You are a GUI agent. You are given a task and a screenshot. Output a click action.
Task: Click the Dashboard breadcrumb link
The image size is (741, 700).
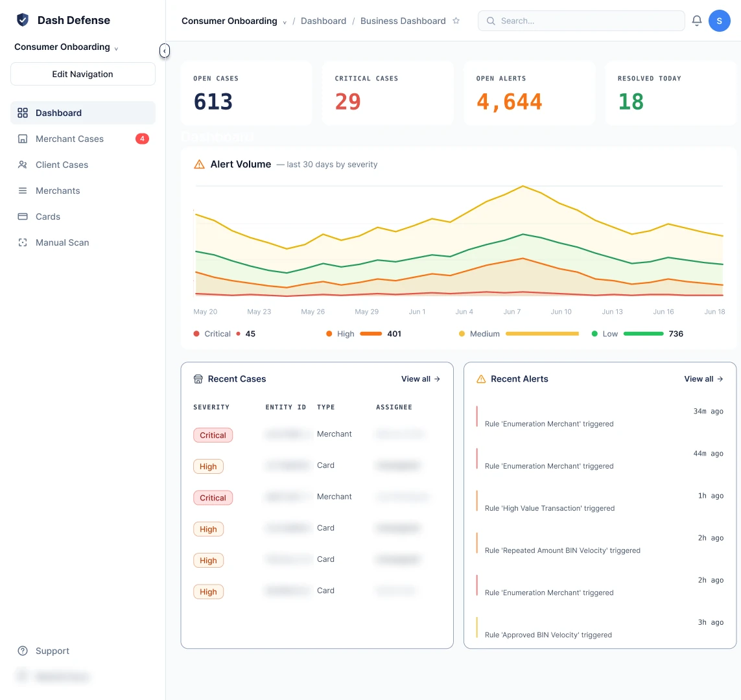pos(323,21)
